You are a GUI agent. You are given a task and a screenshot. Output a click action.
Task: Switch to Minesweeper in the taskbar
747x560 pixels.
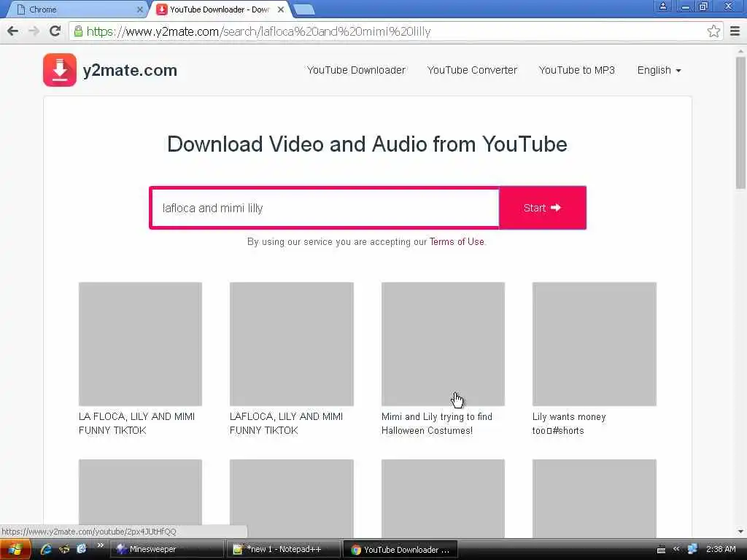(167, 550)
